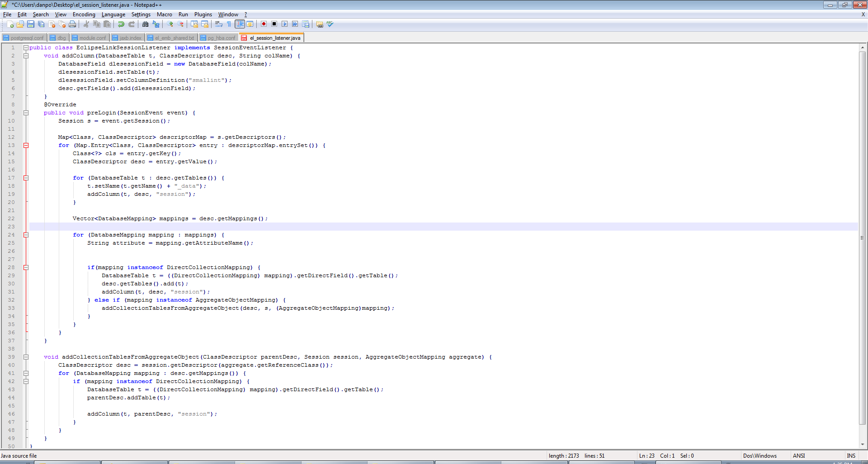The height and width of the screenshot is (464, 868).
Task: Create a new document with New icon
Action: (10, 24)
